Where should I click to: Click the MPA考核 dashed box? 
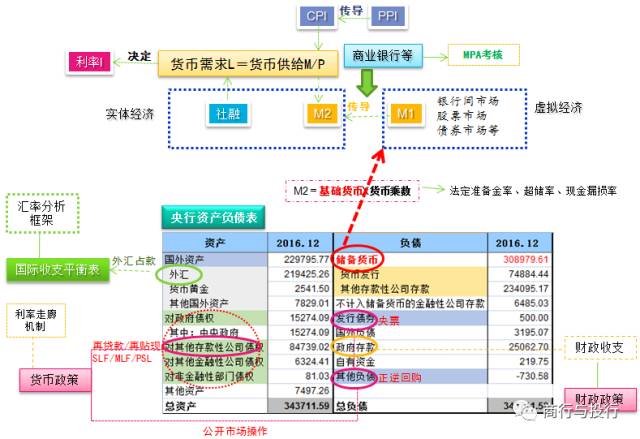[484, 55]
